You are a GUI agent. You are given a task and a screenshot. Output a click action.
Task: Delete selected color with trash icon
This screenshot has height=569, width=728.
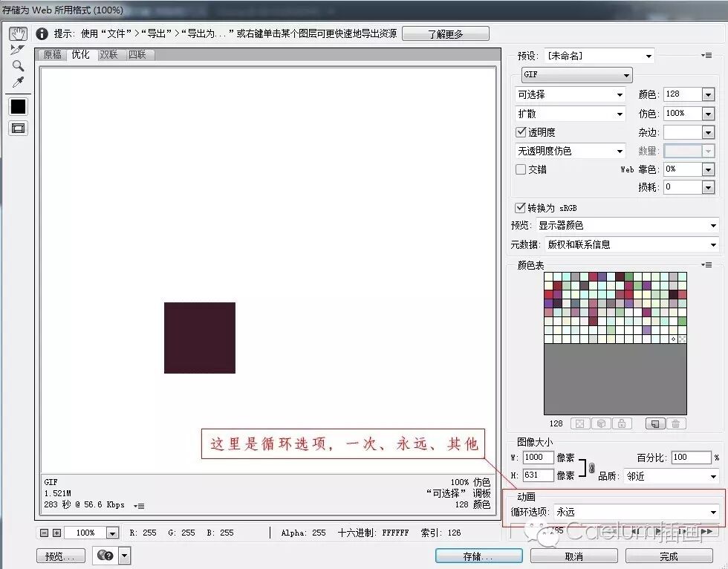point(676,423)
